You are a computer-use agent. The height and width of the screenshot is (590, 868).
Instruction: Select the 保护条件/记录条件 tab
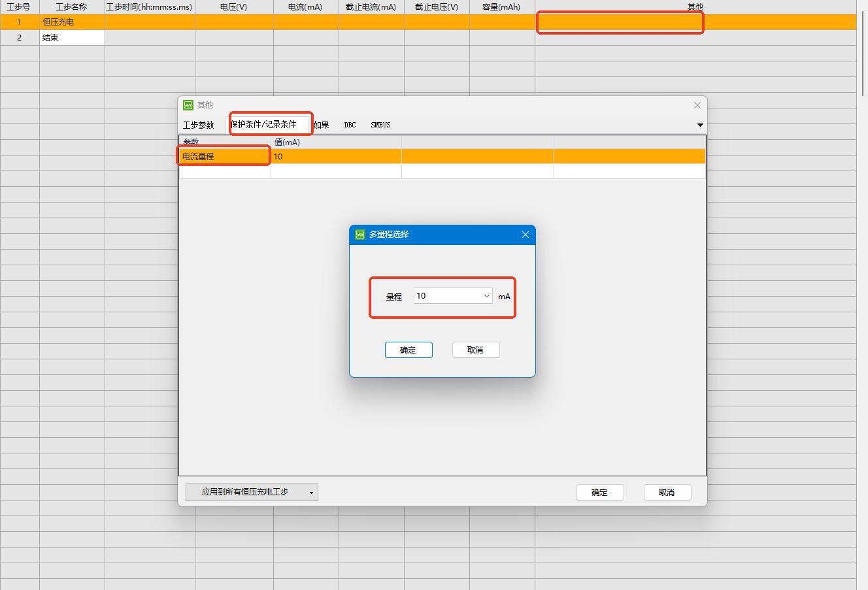click(x=264, y=124)
